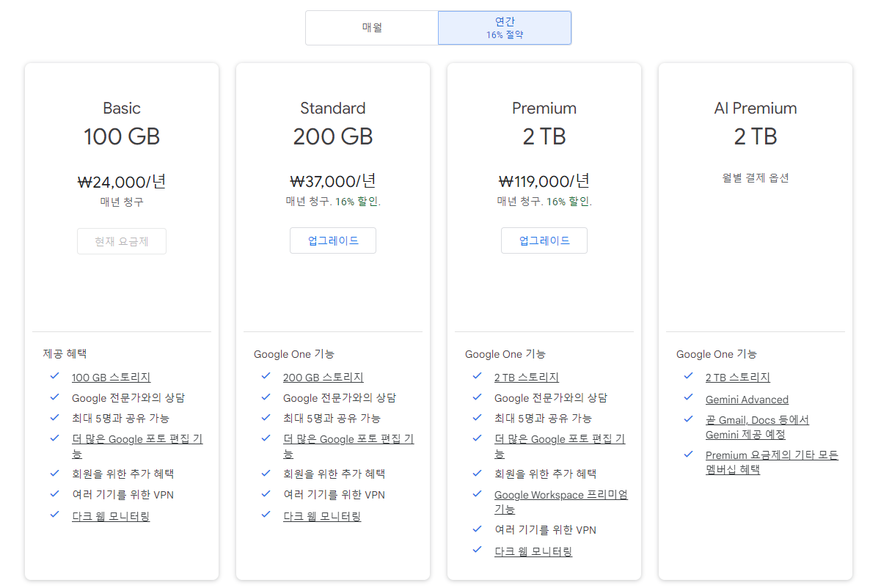Open the 2 TB 스토리지 link in Premium
870x588 pixels.
[x=526, y=377]
